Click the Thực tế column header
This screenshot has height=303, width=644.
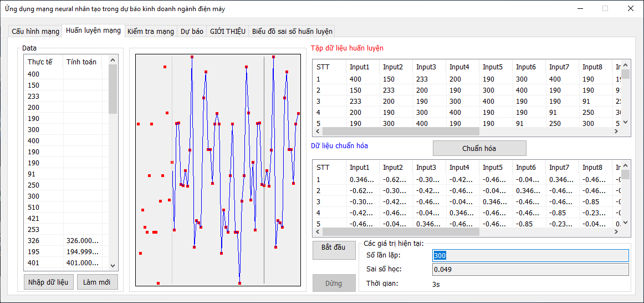tap(44, 62)
